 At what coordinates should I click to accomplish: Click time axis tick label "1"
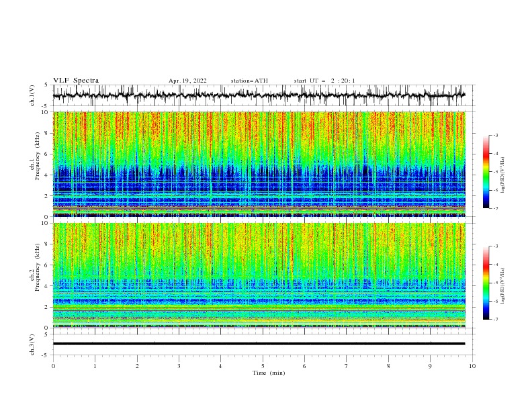(95, 366)
